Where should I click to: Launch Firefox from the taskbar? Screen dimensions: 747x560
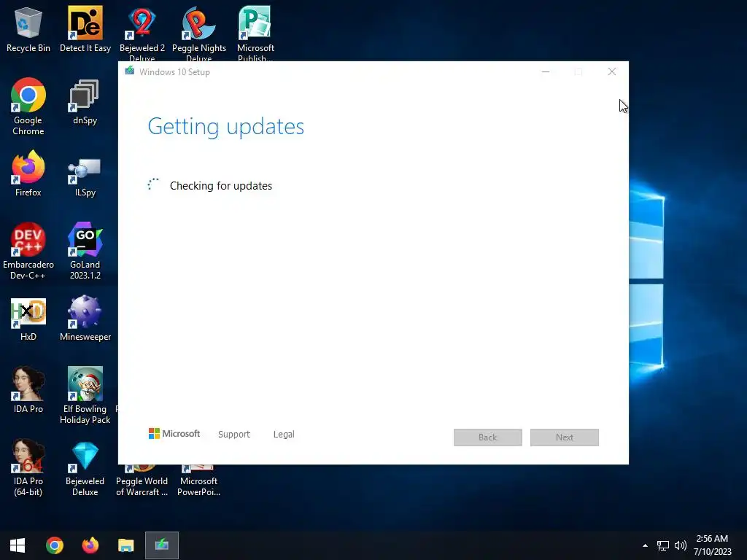pos(90,545)
